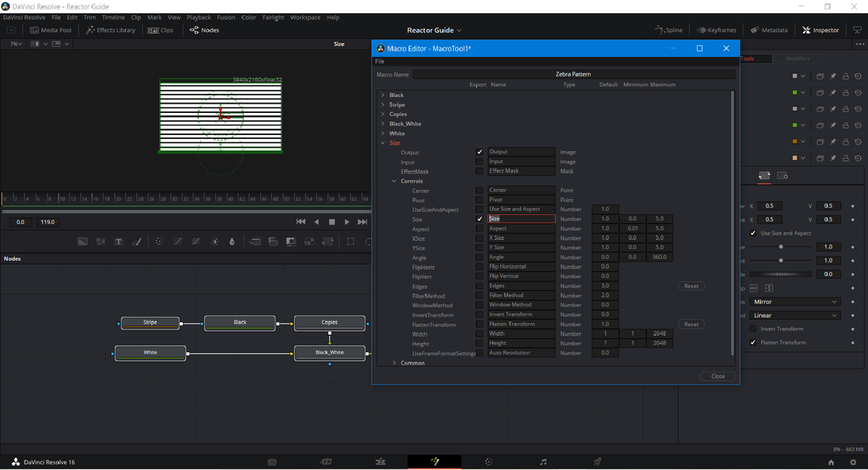Click the Blur droplet tool icon
This screenshot has width=868, height=470.
point(232,242)
